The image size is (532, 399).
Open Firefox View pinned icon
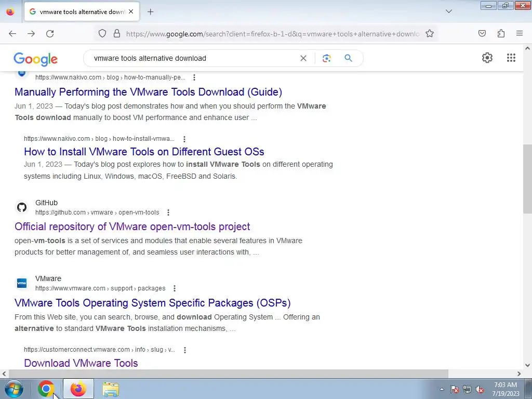click(x=10, y=12)
